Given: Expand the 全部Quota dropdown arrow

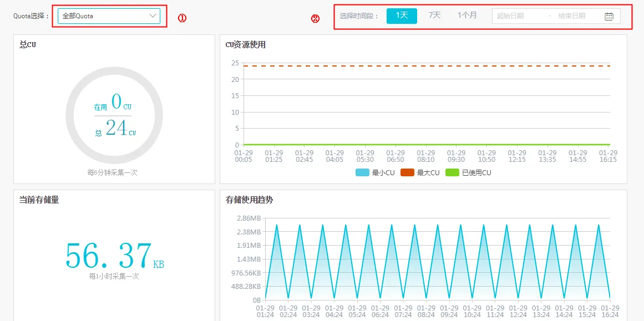Looking at the screenshot, I should (x=153, y=16).
